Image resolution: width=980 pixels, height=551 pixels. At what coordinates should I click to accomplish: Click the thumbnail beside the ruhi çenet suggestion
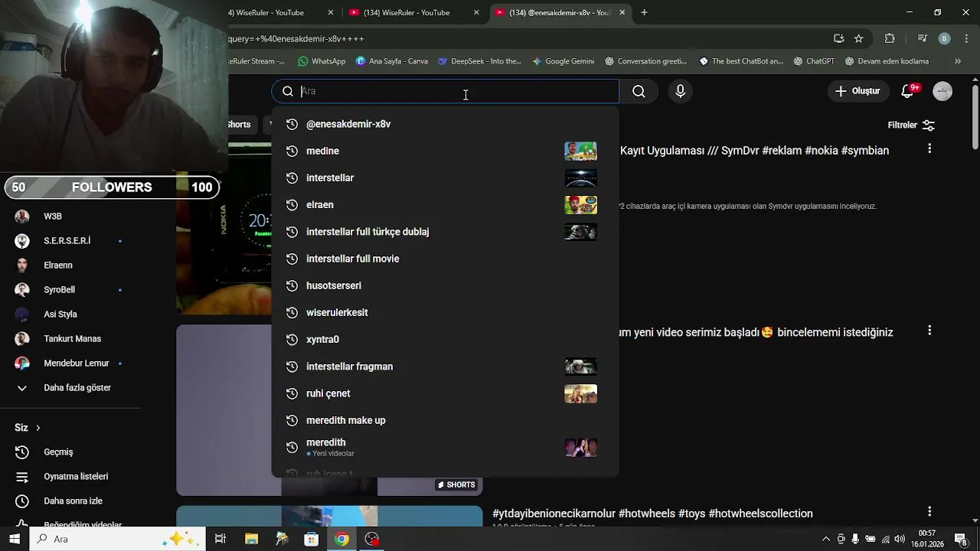pos(580,393)
